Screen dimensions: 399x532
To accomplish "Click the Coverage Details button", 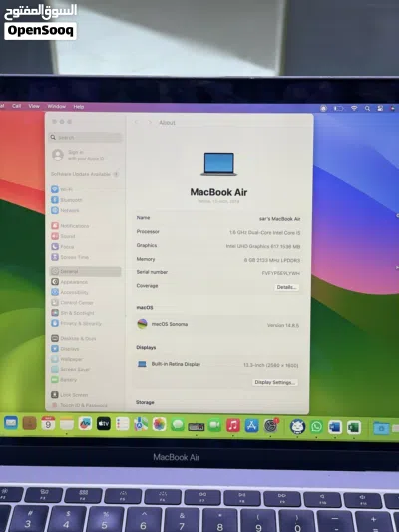I will coord(286,287).
